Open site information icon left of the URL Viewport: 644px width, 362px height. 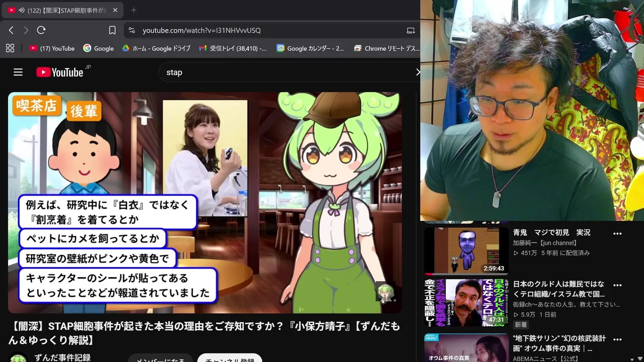pyautogui.click(x=132, y=30)
